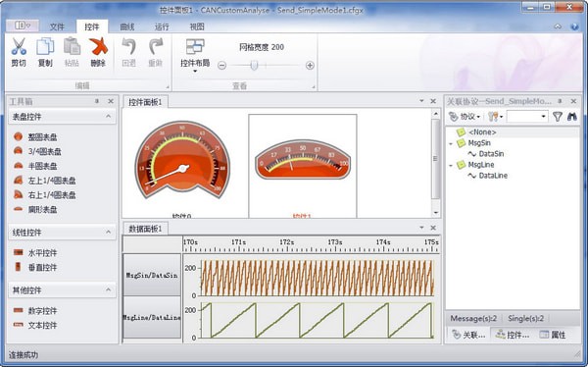Open the 协议 dropdown menu
The width and height of the screenshot is (588, 367).
(x=465, y=117)
